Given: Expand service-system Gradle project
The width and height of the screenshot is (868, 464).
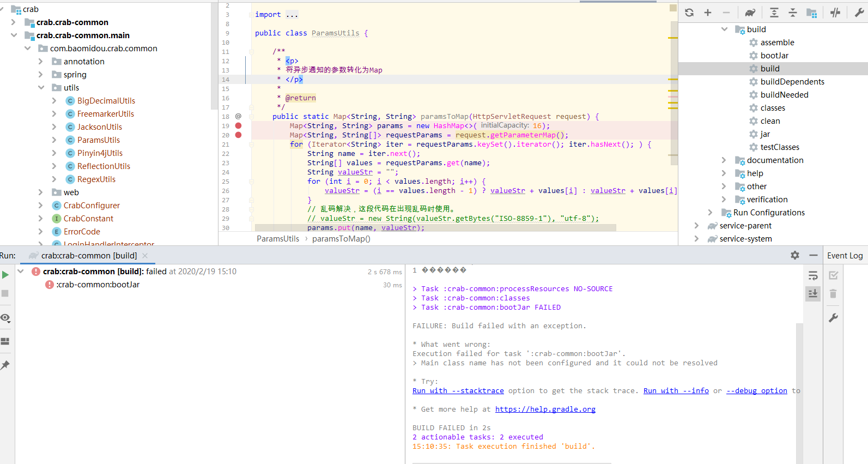Looking at the screenshot, I should [x=696, y=239].
